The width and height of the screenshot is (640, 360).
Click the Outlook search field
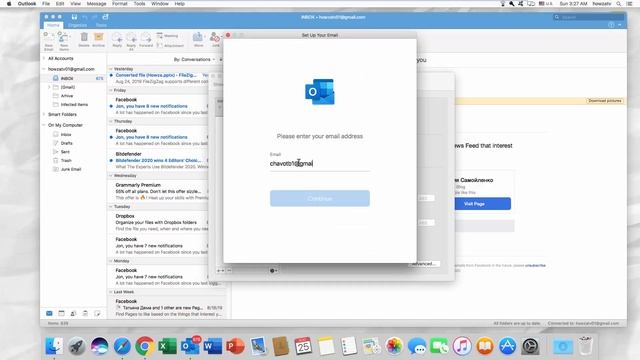[x=589, y=17]
